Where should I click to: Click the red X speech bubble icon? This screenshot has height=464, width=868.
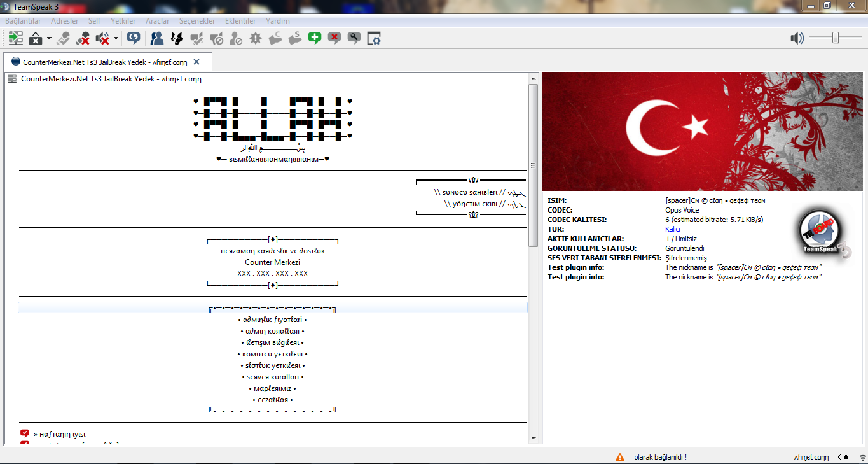click(334, 38)
